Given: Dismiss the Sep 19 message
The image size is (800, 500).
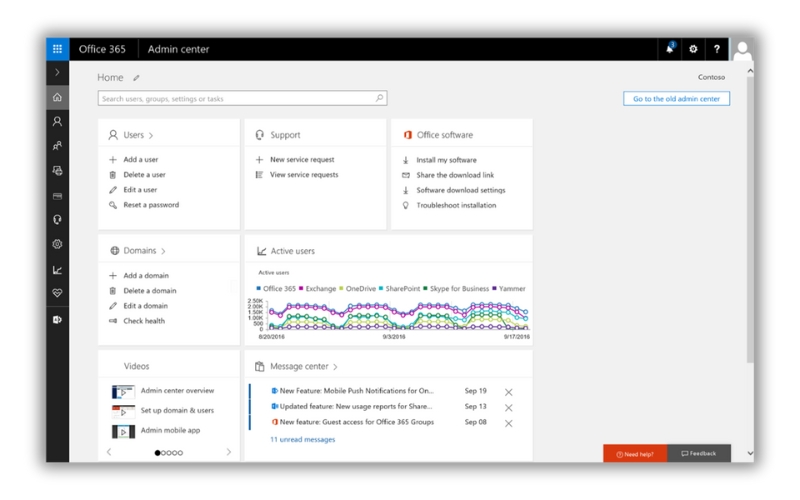Looking at the screenshot, I should point(509,392).
